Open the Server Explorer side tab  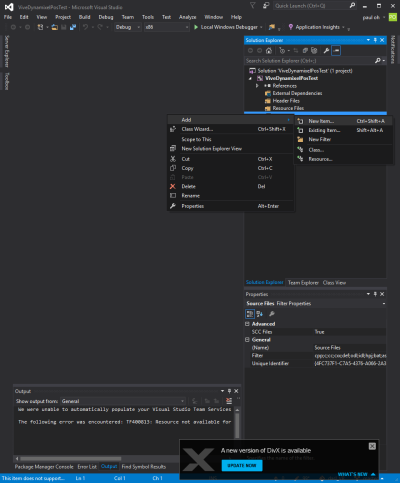point(7,51)
